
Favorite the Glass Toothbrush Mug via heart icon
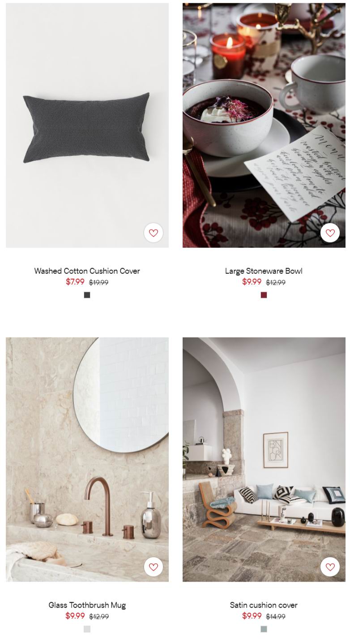[154, 567]
